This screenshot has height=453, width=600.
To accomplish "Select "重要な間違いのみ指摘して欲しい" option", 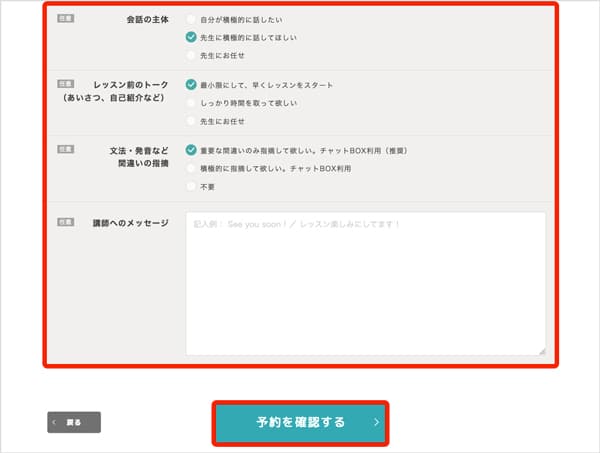I will click(x=191, y=151).
